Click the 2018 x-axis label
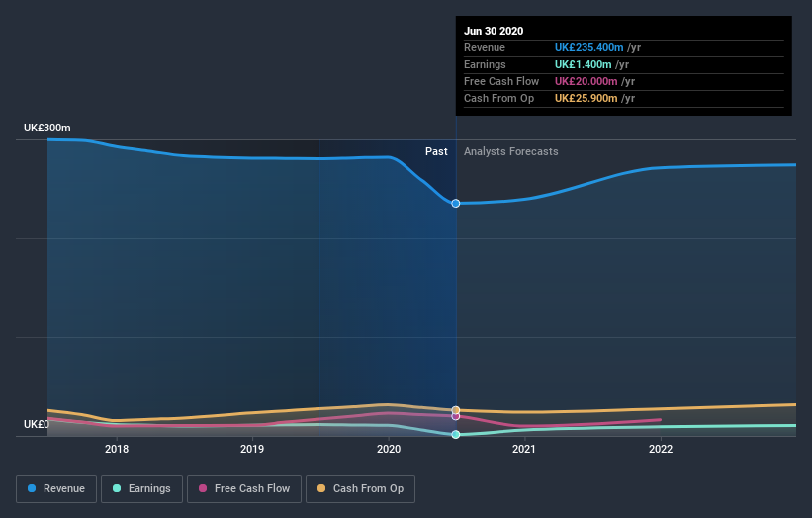 point(117,449)
